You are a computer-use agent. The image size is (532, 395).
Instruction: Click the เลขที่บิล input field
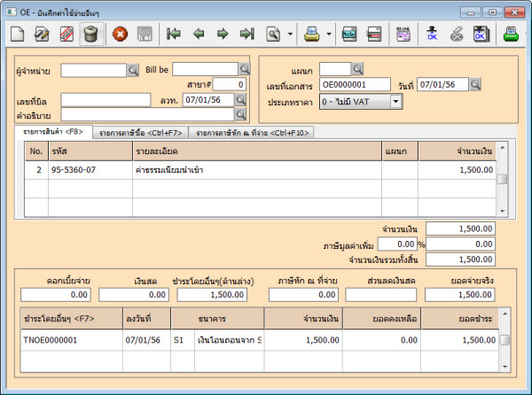(106, 100)
